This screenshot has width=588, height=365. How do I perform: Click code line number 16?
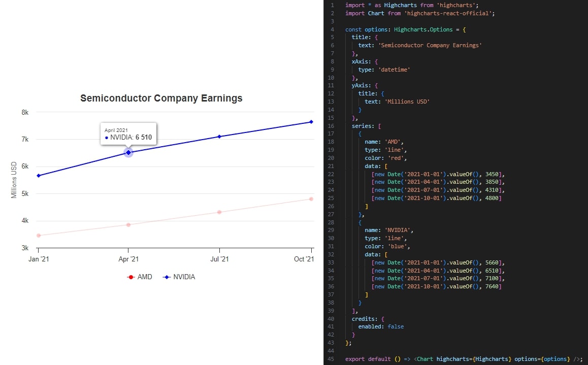pyautogui.click(x=331, y=126)
